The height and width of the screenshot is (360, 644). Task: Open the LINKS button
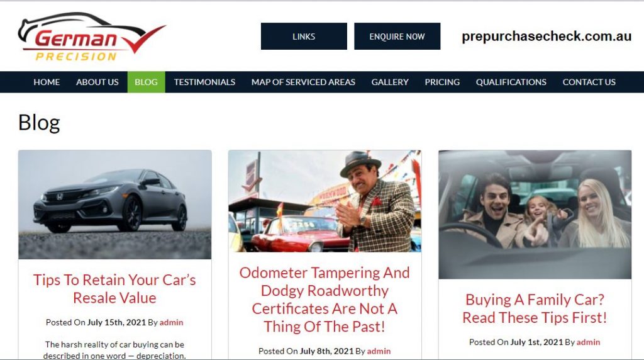coord(304,36)
